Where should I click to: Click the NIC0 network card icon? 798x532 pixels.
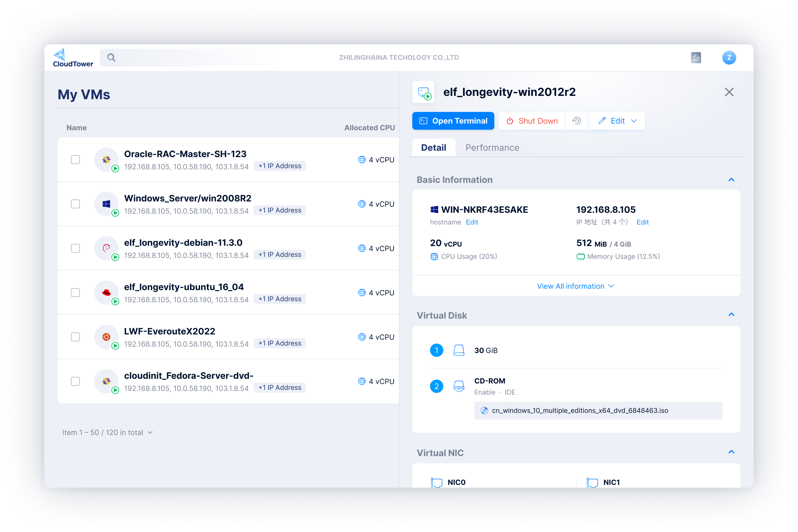click(437, 482)
